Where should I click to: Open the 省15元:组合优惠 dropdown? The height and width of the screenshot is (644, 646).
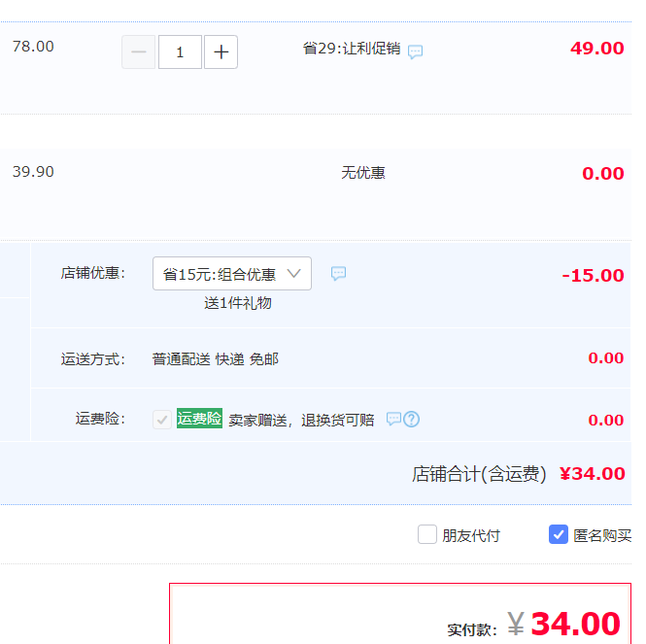[x=231, y=274]
